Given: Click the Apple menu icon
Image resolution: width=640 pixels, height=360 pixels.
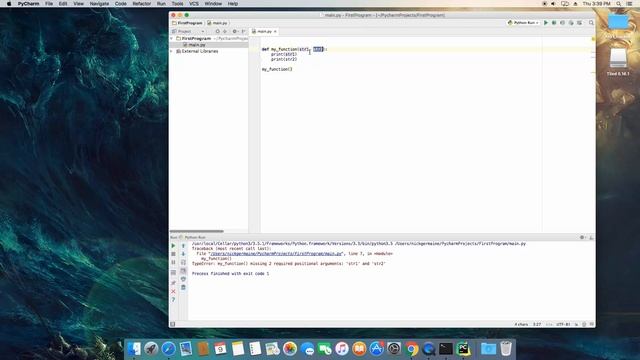Looking at the screenshot, I should pyautogui.click(x=9, y=4).
